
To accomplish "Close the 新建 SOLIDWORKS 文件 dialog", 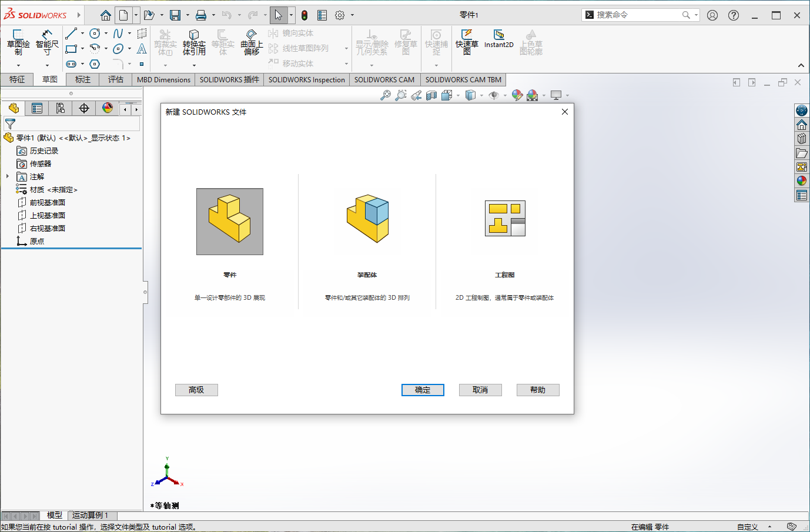I will [565, 112].
